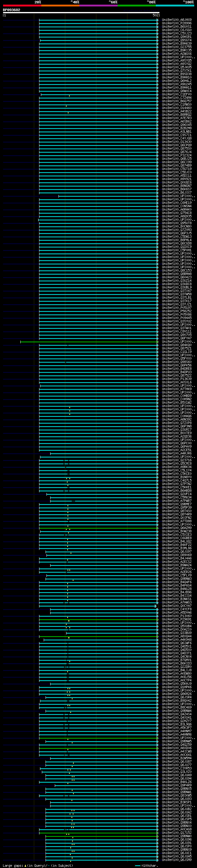Open hit UniRef100_Q6AZM9
197x868 pixels.
click(177, 528)
